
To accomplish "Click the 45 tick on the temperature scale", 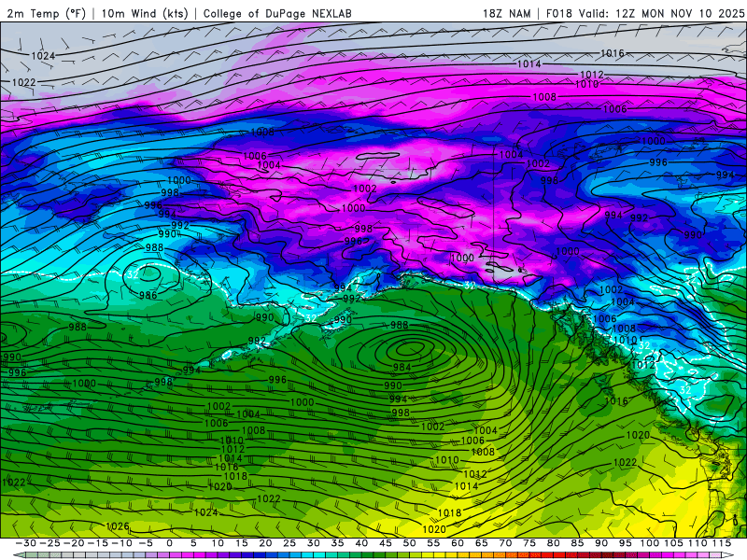I will click(386, 543).
